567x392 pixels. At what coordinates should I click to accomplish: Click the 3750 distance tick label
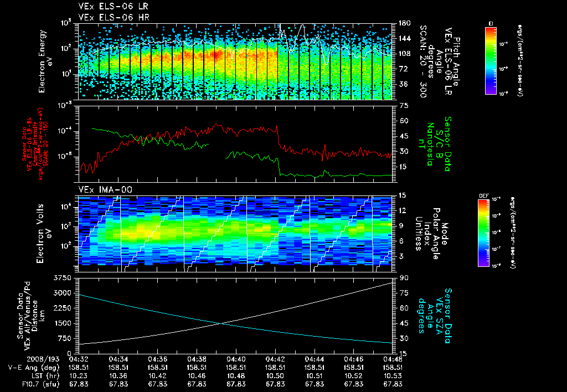63,278
